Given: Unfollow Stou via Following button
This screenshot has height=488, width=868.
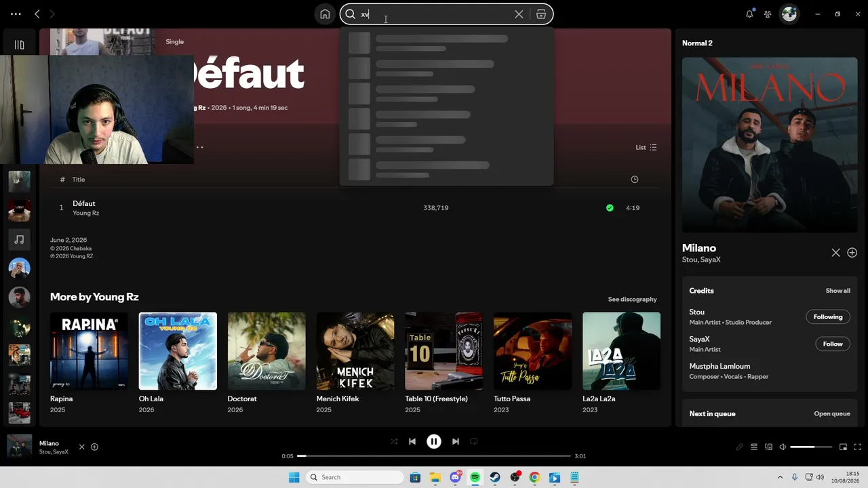Looking at the screenshot, I should [828, 317].
